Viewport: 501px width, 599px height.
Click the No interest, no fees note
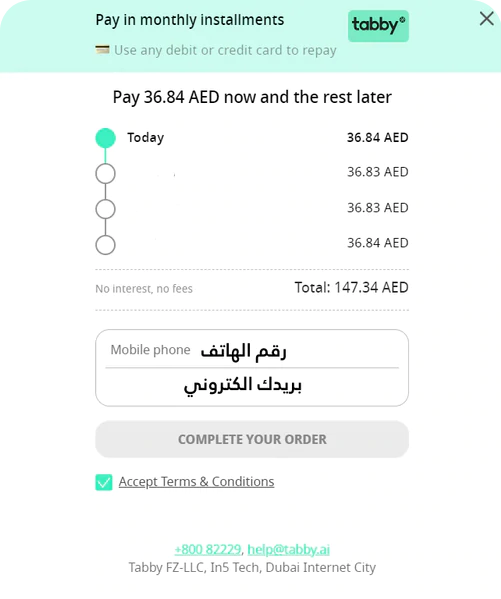(144, 289)
